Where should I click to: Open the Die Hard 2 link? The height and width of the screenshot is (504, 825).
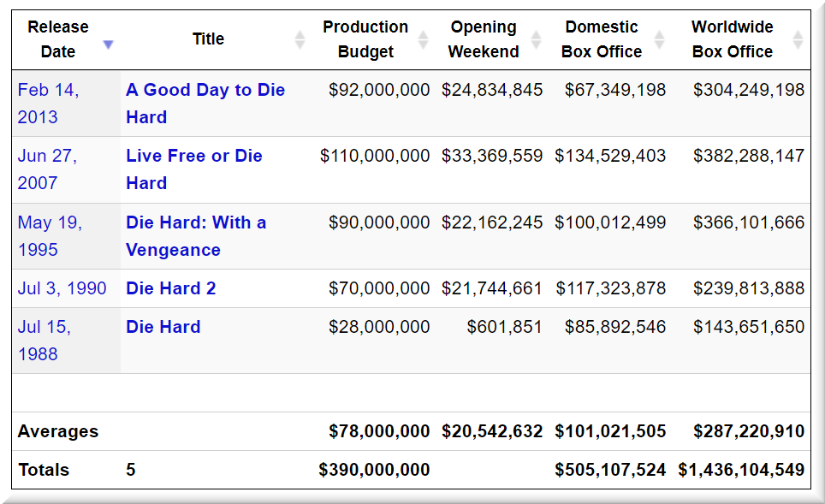click(x=170, y=288)
